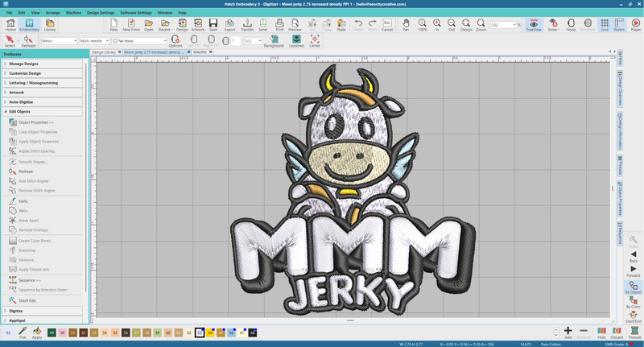Click Sequence >> entry
Screen dimensions: 644x347
(30, 280)
